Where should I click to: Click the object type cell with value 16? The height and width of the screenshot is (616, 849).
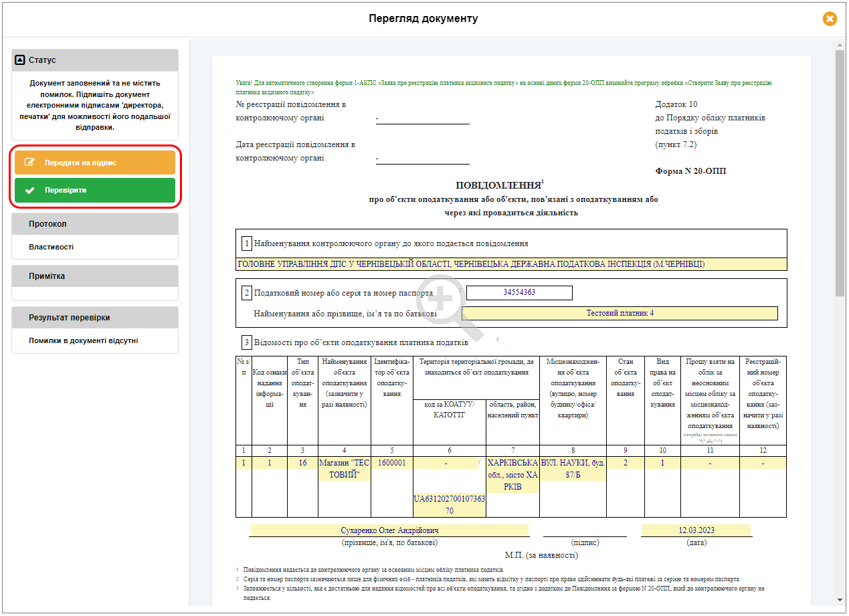coord(303,463)
